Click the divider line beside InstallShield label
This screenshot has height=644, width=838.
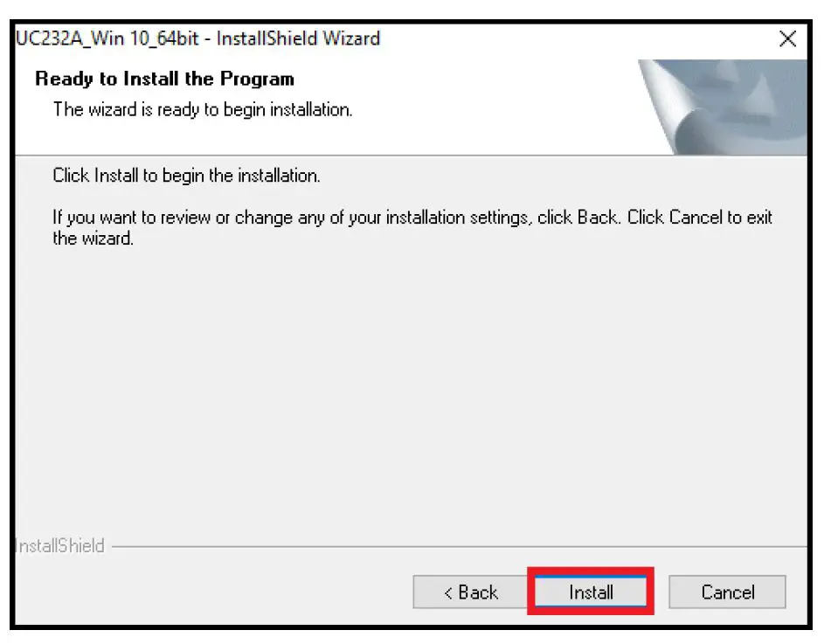click(459, 547)
